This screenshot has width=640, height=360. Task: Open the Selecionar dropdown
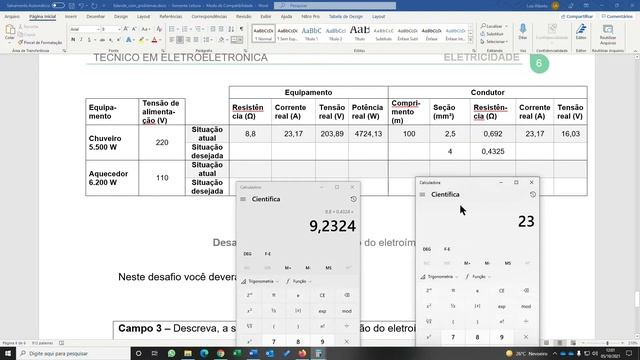(x=494, y=42)
